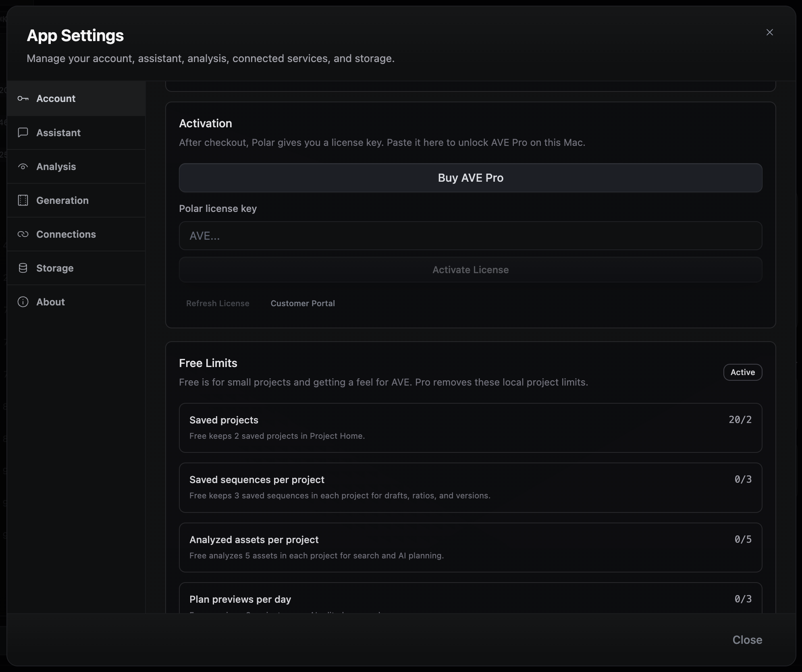Click the Activate License button
The height and width of the screenshot is (672, 802).
[x=470, y=270]
